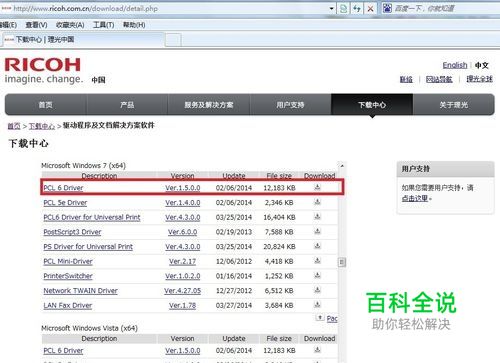
Task: Go to 首页 in navigation bar
Action: (x=46, y=105)
